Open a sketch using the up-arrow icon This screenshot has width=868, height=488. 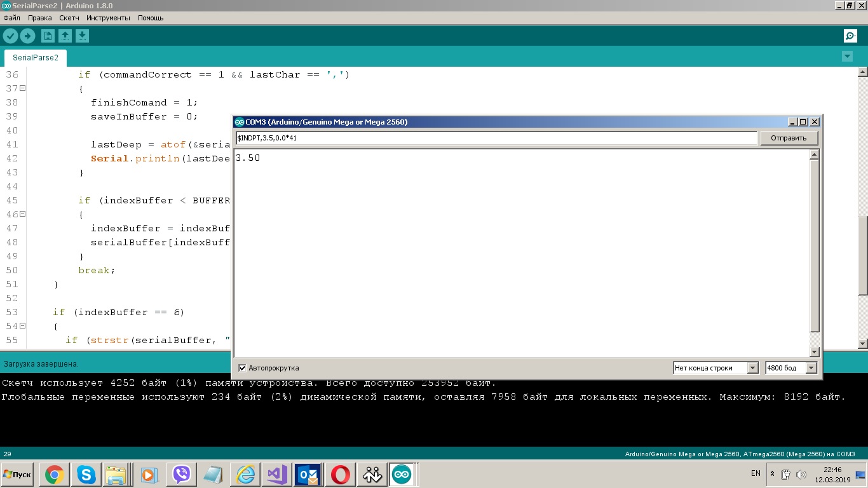(x=65, y=36)
